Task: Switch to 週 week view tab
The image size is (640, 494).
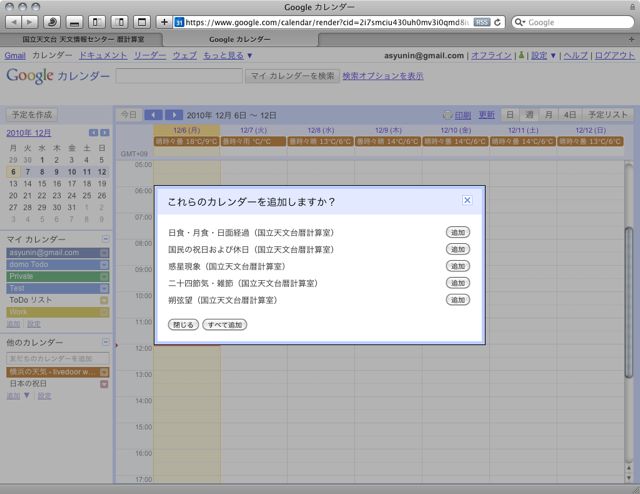Action: coord(529,115)
